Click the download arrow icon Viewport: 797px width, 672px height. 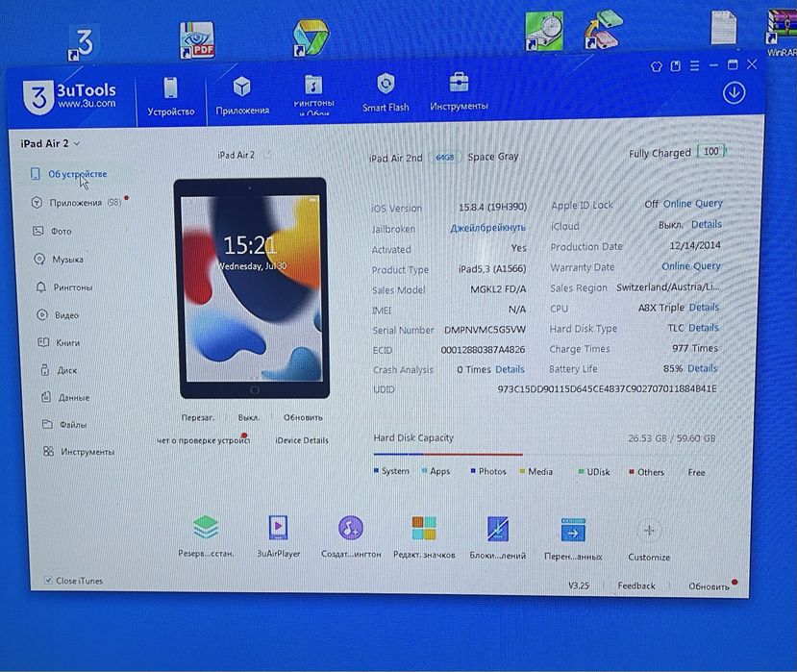(x=734, y=93)
